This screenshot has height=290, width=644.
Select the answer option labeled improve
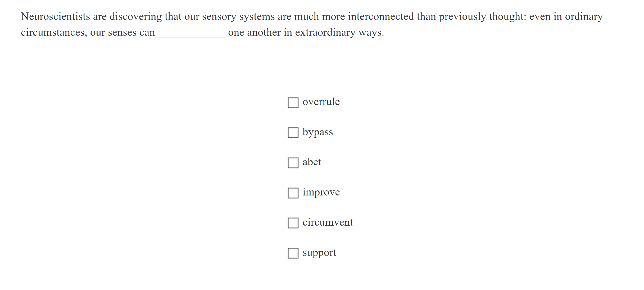pyautogui.click(x=321, y=192)
